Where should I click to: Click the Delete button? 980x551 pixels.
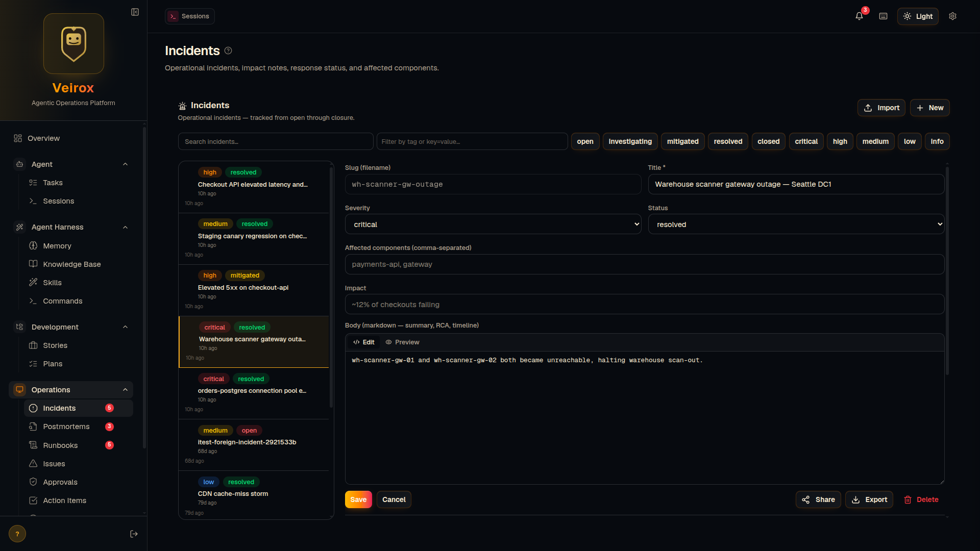pos(921,499)
